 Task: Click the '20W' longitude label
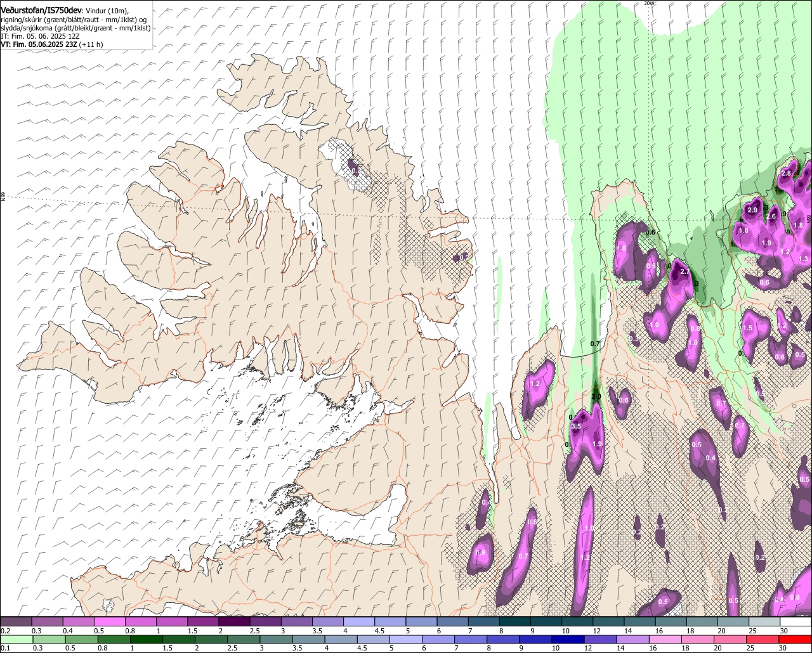[x=648, y=3]
